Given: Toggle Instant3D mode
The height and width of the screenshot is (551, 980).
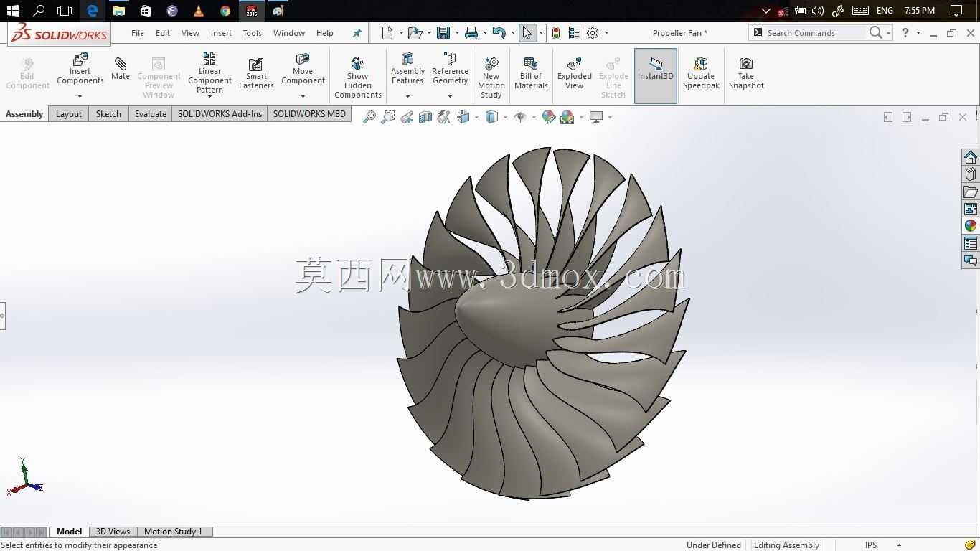Looking at the screenshot, I should (656, 76).
